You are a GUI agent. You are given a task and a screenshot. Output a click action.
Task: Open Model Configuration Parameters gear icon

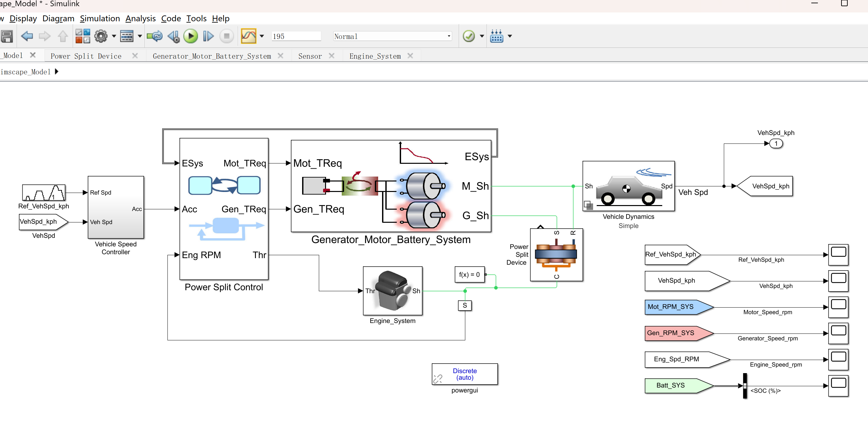102,36
